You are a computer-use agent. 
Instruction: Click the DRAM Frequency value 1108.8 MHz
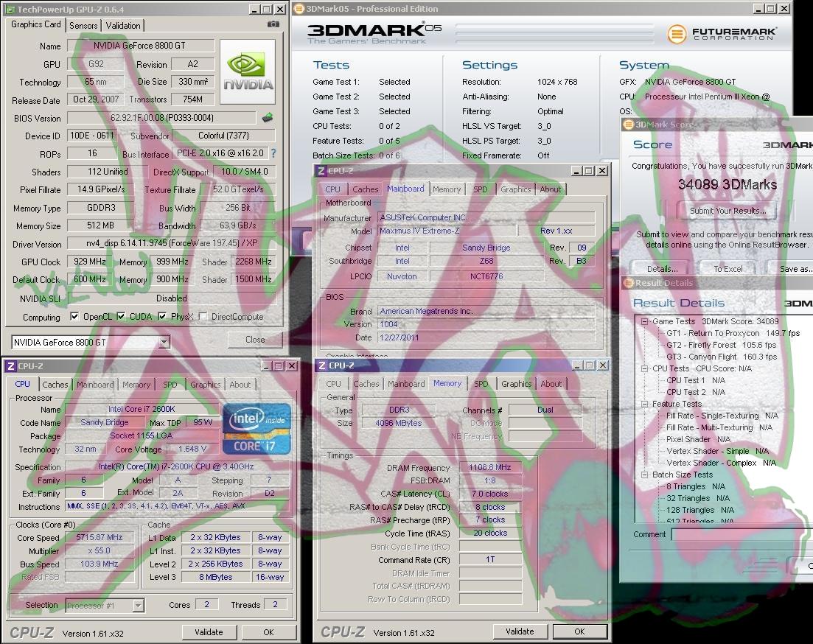click(x=490, y=467)
